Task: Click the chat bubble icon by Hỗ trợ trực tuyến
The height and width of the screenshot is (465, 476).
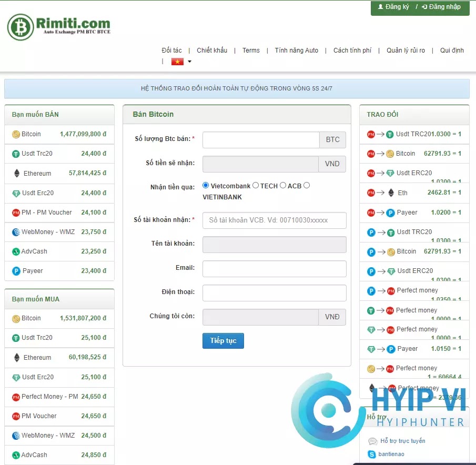Action: coord(372,441)
